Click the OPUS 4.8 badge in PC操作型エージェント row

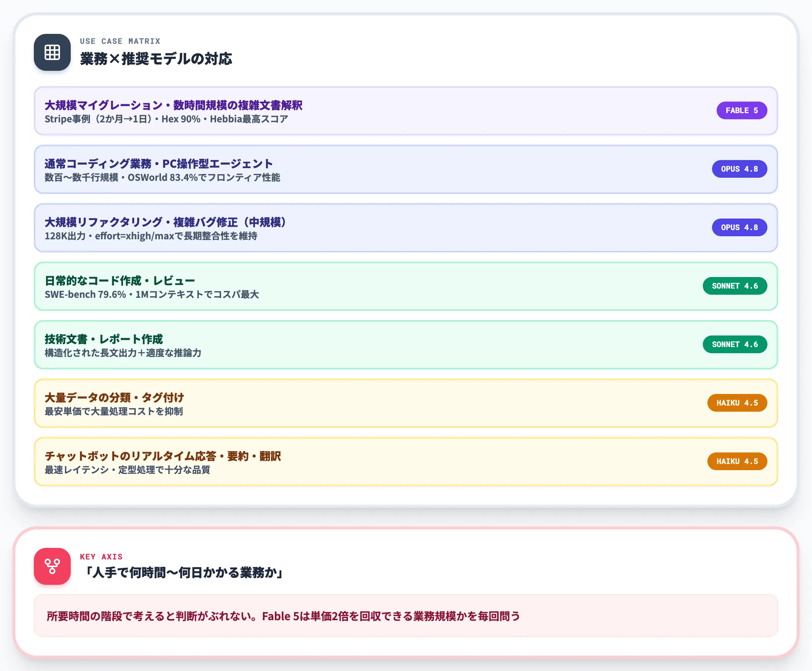(739, 169)
